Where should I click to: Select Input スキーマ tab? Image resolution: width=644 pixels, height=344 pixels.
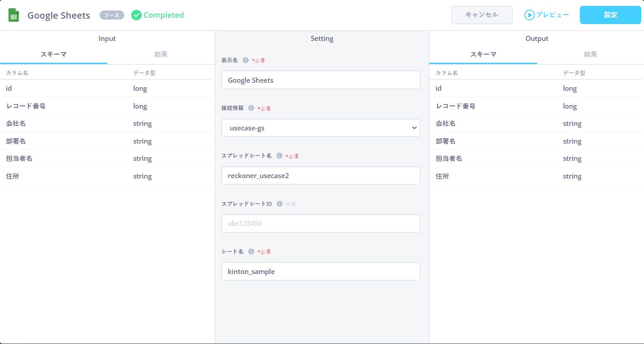click(54, 55)
